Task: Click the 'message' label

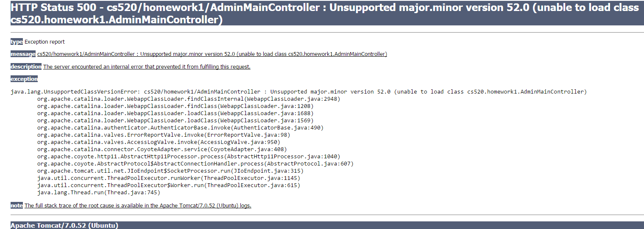Action: point(23,54)
